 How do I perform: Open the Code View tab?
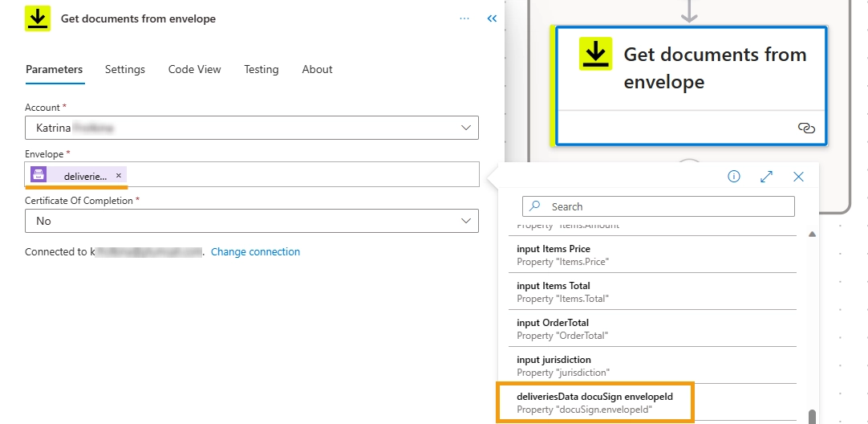tap(194, 69)
